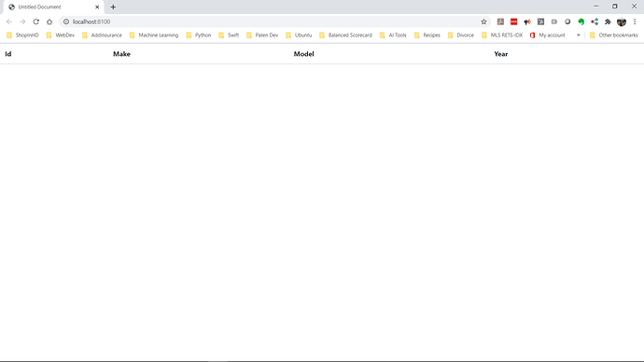Open the Evernote elephant extension
This screenshot has height=362, width=644.
581,21
